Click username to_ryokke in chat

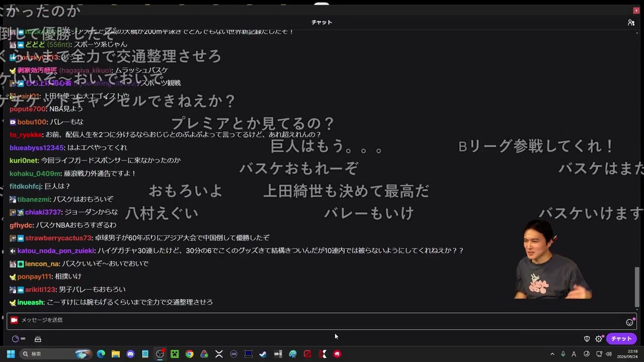click(x=26, y=135)
